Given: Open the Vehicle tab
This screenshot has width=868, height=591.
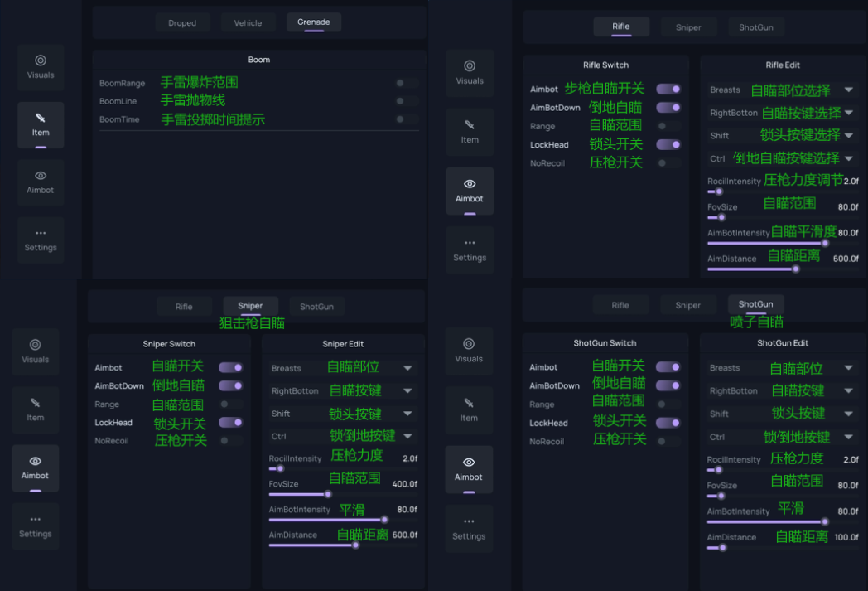Looking at the screenshot, I should click(x=248, y=23).
